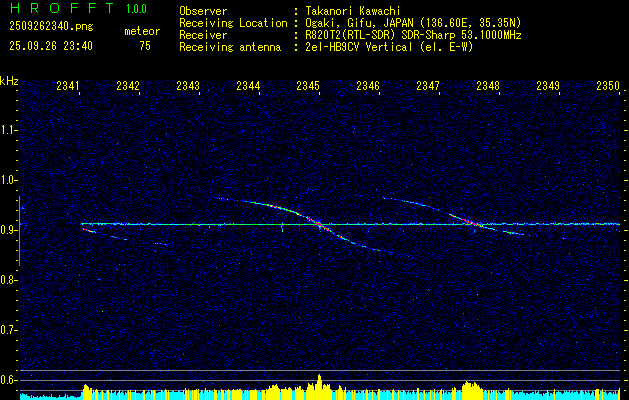Click 2el-HB9CV Vertical antenna text
This screenshot has width=629, height=400.
pyautogui.click(x=389, y=47)
